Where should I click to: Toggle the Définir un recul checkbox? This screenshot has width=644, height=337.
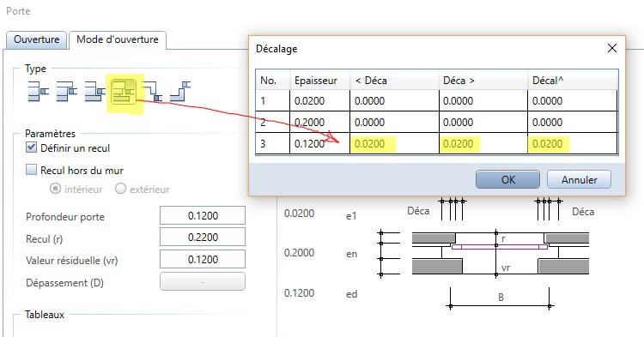[x=31, y=147]
